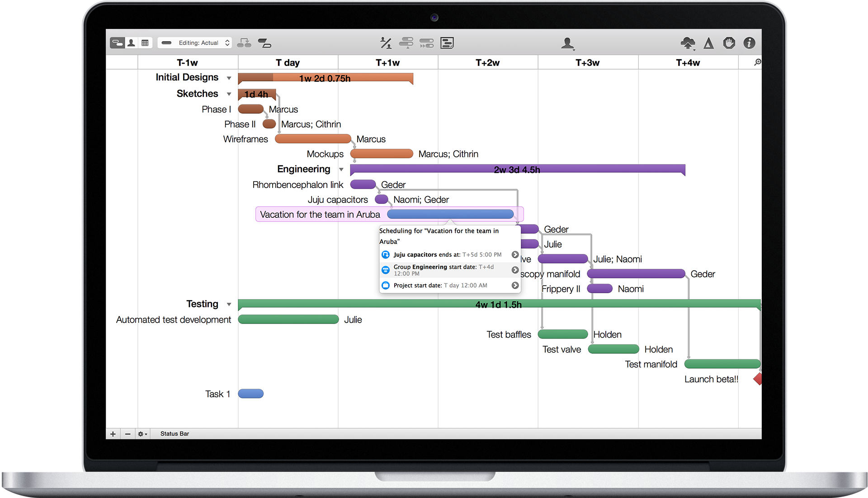Click the catch up tasks icon
Viewport: 868px width, 498px height.
pyautogui.click(x=406, y=43)
